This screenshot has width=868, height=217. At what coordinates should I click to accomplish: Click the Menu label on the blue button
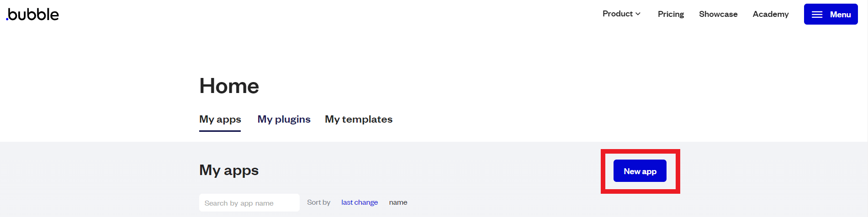click(840, 15)
